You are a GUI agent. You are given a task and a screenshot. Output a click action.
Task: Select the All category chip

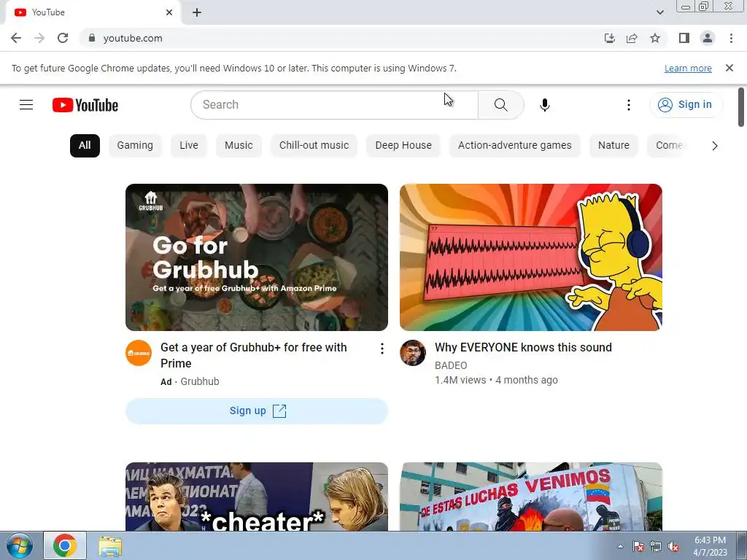click(x=85, y=146)
